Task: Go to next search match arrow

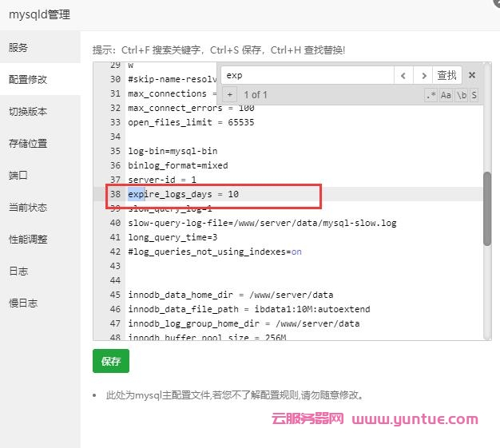Action: click(x=423, y=75)
